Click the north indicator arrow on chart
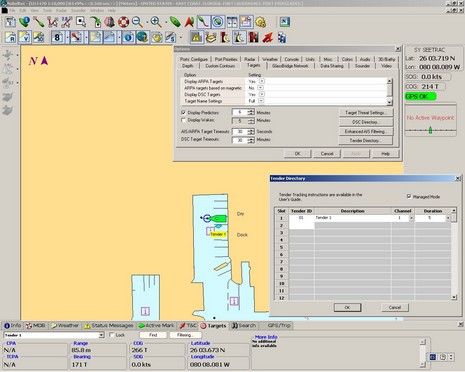The image size is (465, 372). 45,61
